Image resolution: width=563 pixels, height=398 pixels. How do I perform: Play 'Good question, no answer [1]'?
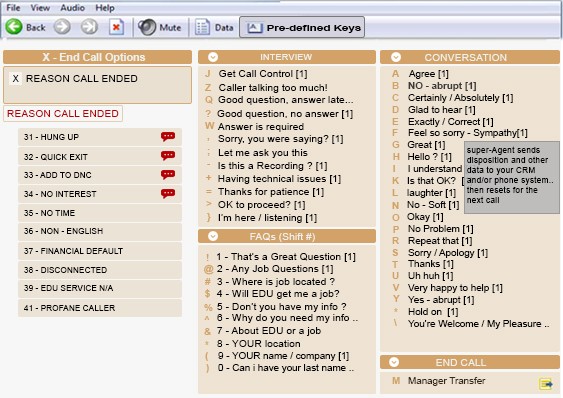[x=285, y=114]
